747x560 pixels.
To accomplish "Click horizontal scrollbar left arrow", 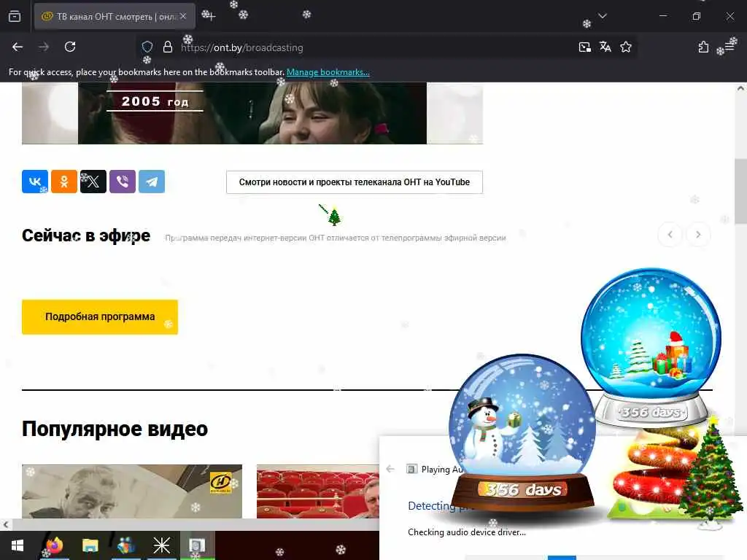I will pyautogui.click(x=6, y=525).
